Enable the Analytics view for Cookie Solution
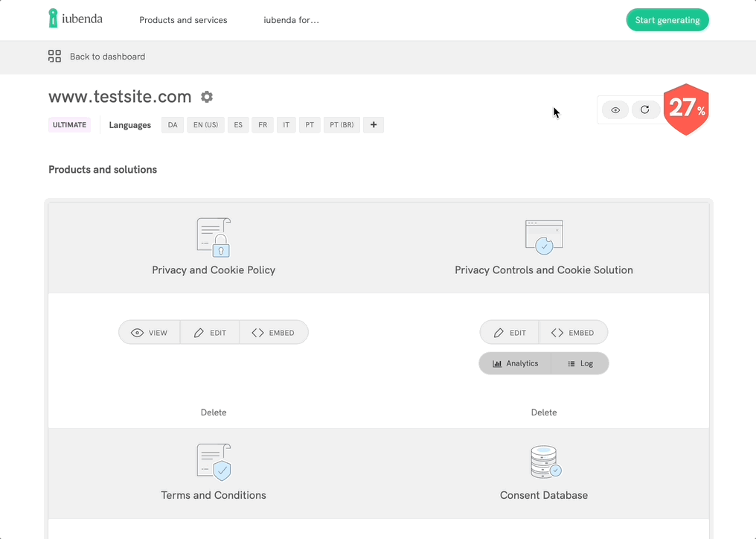Image resolution: width=756 pixels, height=539 pixels. [515, 363]
